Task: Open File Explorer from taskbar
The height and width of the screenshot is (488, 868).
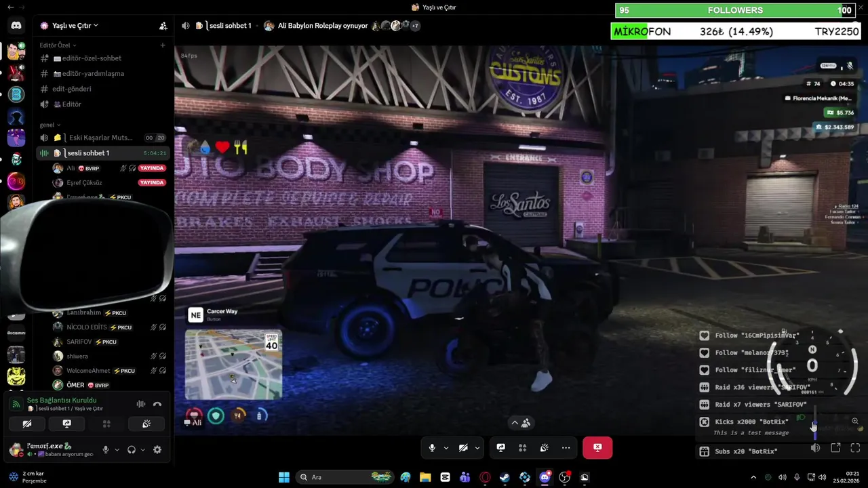Action: [x=425, y=477]
